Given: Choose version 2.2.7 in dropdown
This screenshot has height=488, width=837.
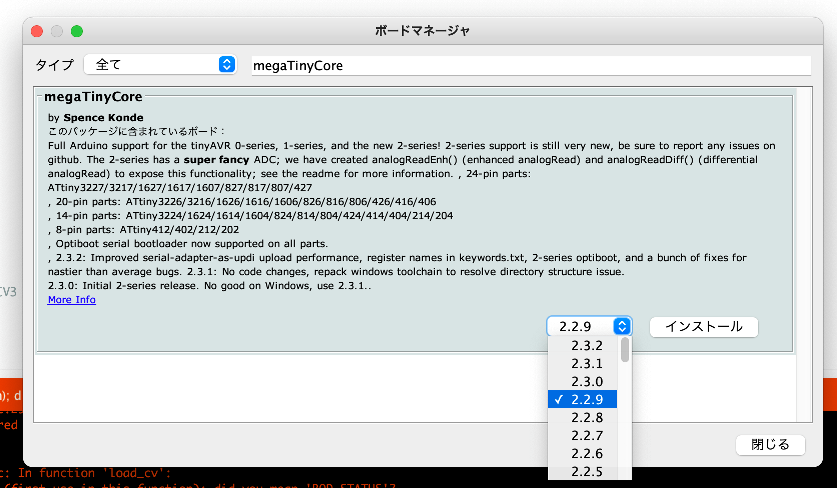Looking at the screenshot, I should tap(586, 436).
